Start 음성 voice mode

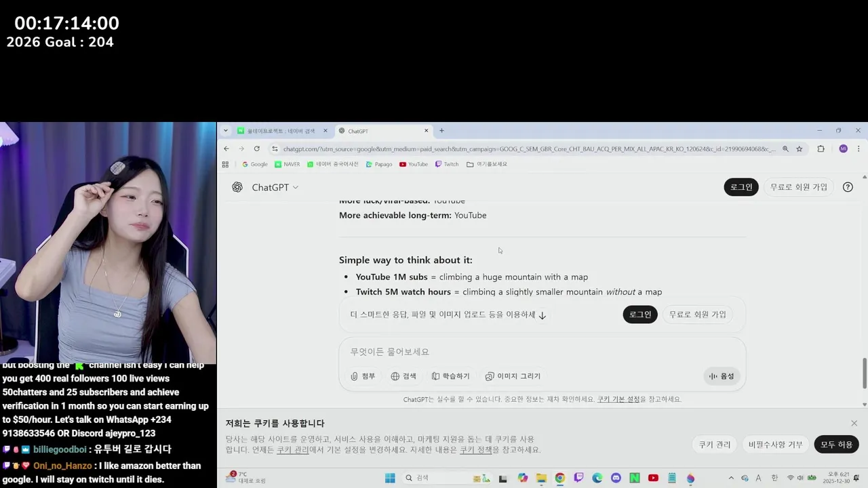(x=722, y=376)
